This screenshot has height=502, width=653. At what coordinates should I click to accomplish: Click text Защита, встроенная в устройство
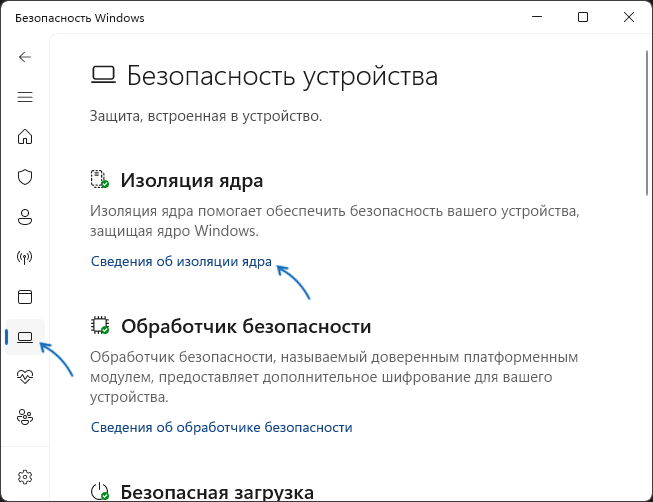pos(206,116)
